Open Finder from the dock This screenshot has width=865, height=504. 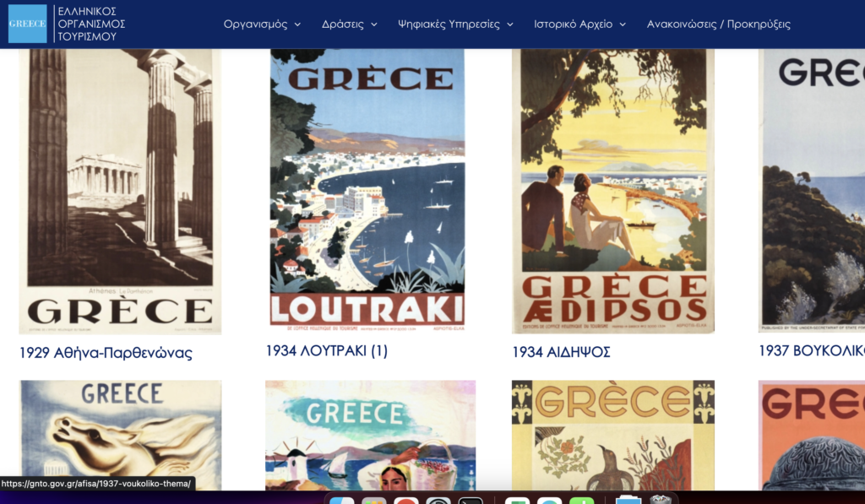341,500
